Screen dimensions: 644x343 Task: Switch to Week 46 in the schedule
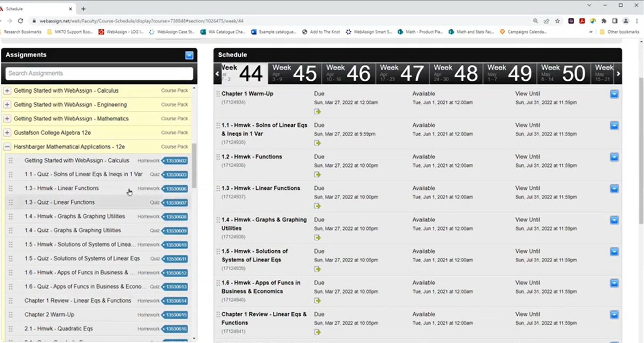[x=348, y=73]
